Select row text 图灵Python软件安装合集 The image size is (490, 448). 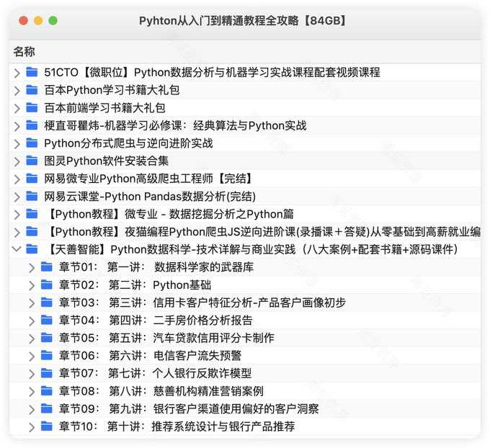pos(106,161)
